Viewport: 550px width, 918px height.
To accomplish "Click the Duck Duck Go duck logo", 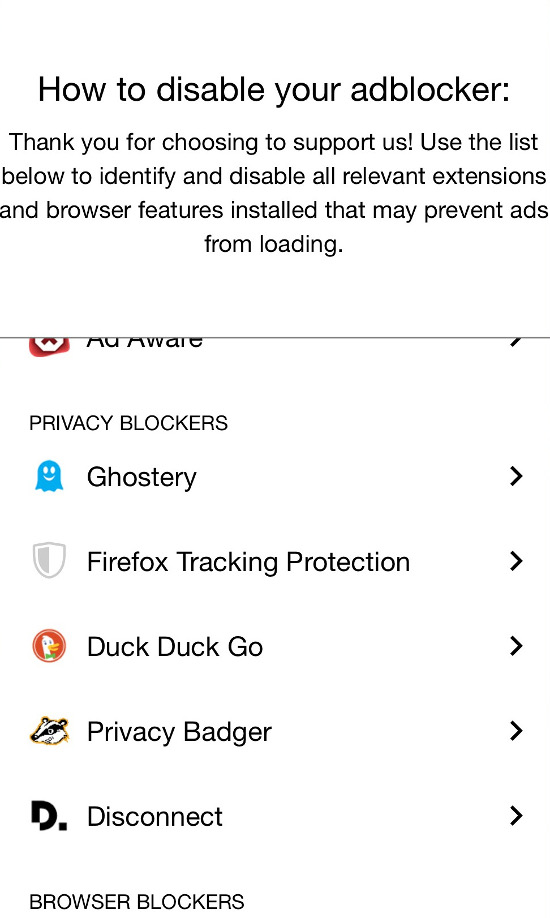I will click(49, 646).
